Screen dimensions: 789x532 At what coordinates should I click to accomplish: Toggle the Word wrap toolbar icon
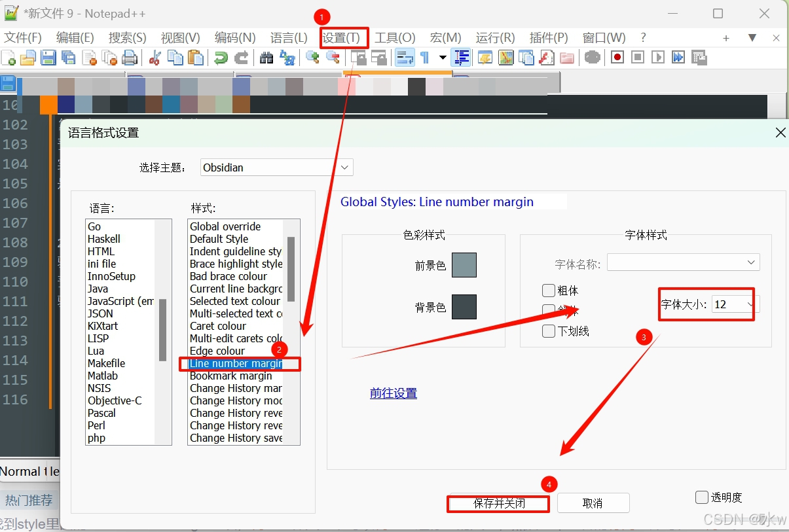coord(405,58)
